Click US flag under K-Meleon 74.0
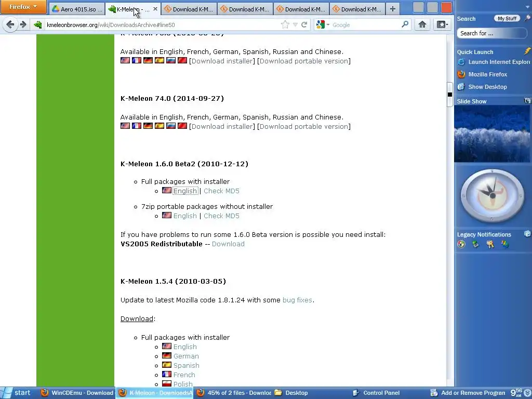The image size is (532, 399). pos(125,126)
